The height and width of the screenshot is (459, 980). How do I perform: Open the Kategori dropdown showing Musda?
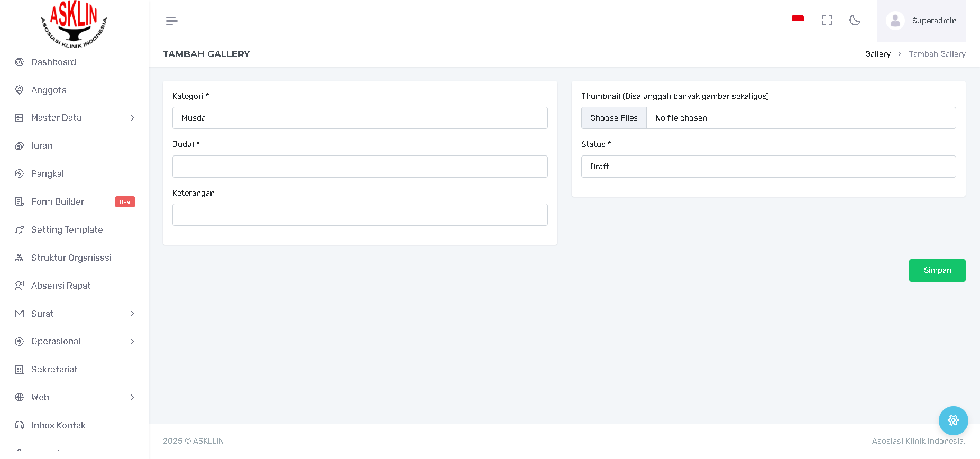(360, 118)
